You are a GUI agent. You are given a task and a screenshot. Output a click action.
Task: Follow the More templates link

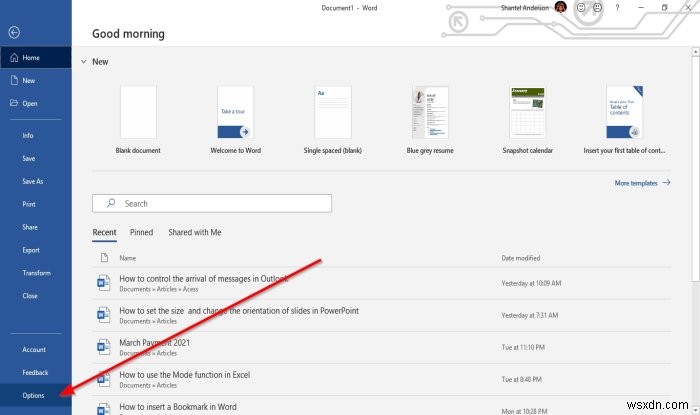click(642, 183)
